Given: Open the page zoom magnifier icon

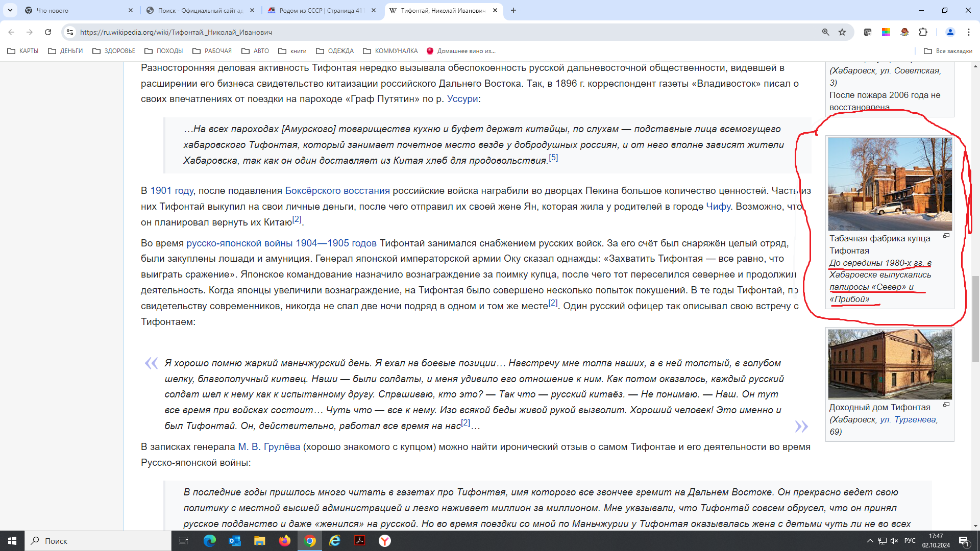Looking at the screenshot, I should [x=825, y=32].
